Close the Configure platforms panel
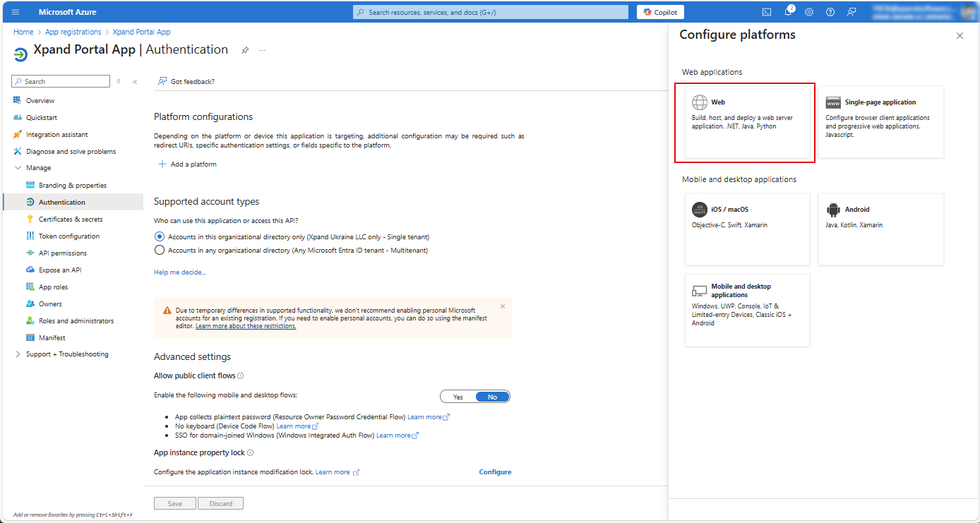This screenshot has height=523, width=980. [960, 36]
